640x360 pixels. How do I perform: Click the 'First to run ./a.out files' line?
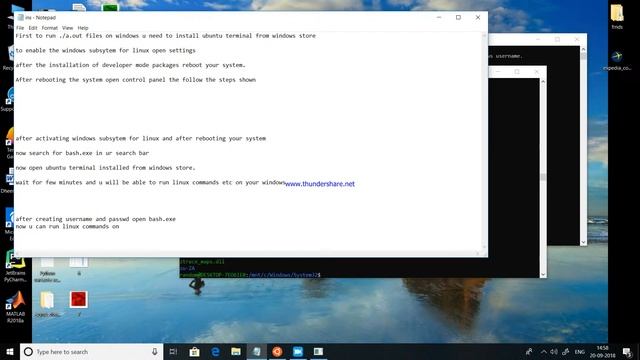pyautogui.click(x=165, y=36)
